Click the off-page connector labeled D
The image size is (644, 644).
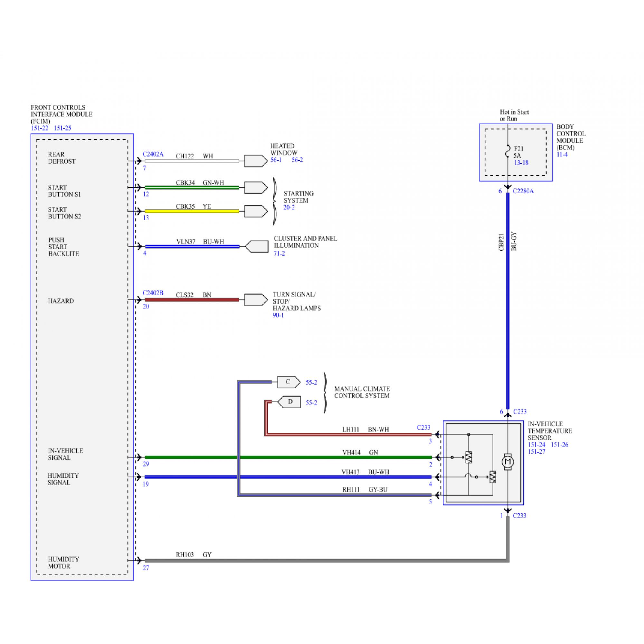[x=289, y=402]
